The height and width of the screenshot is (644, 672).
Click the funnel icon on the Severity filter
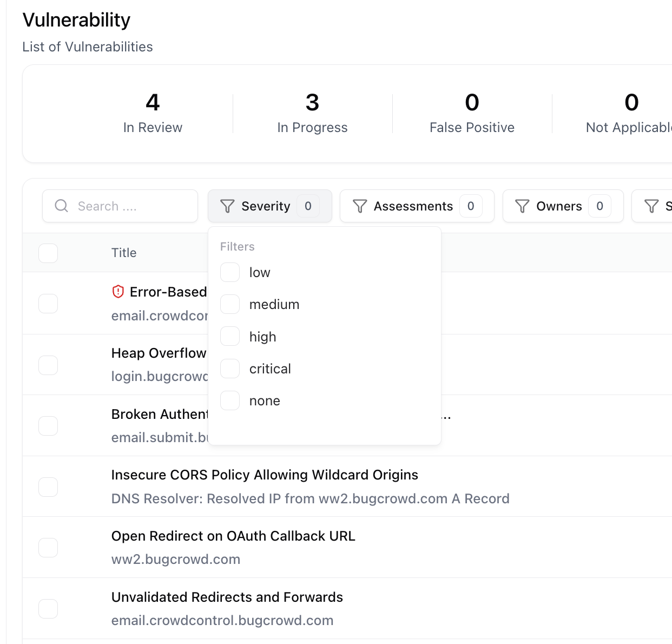click(x=227, y=206)
